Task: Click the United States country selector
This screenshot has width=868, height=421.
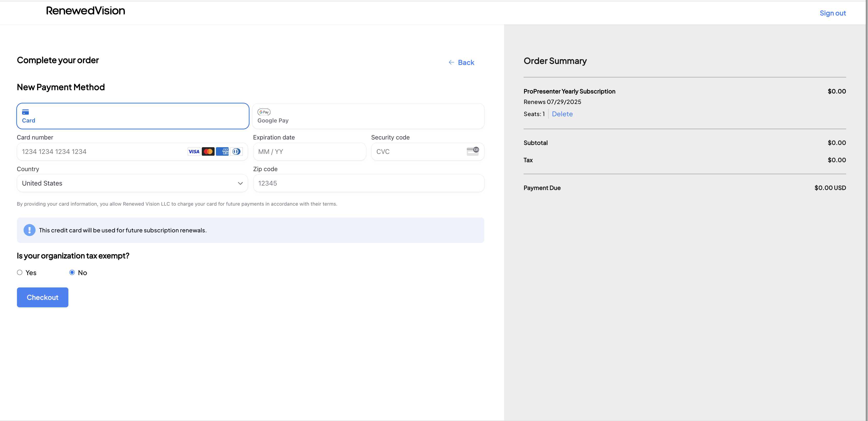Action: 132,183
